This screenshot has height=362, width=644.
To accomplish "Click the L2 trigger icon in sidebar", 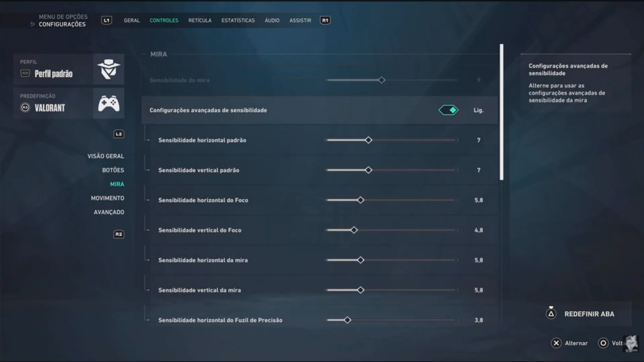I will click(118, 134).
